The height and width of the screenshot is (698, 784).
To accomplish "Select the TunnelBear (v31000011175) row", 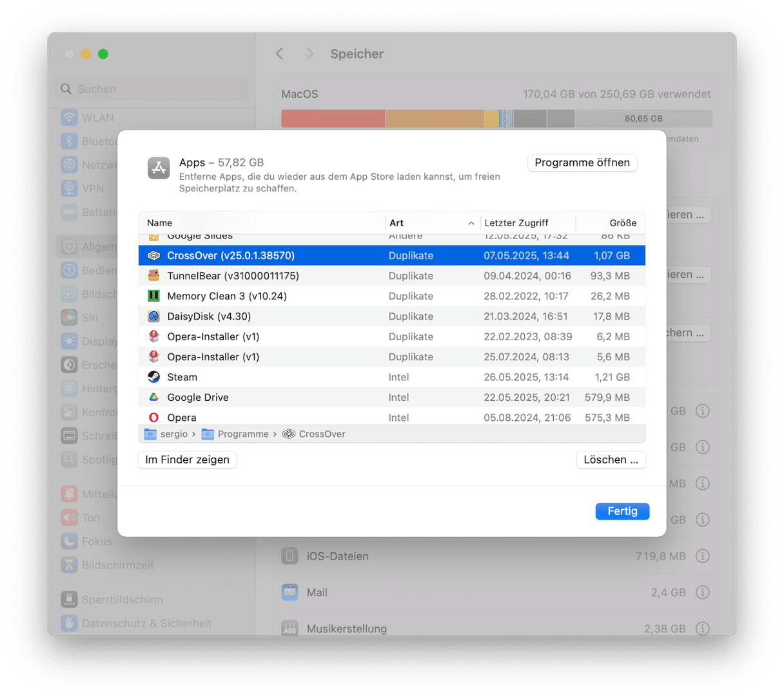I will pyautogui.click(x=392, y=276).
